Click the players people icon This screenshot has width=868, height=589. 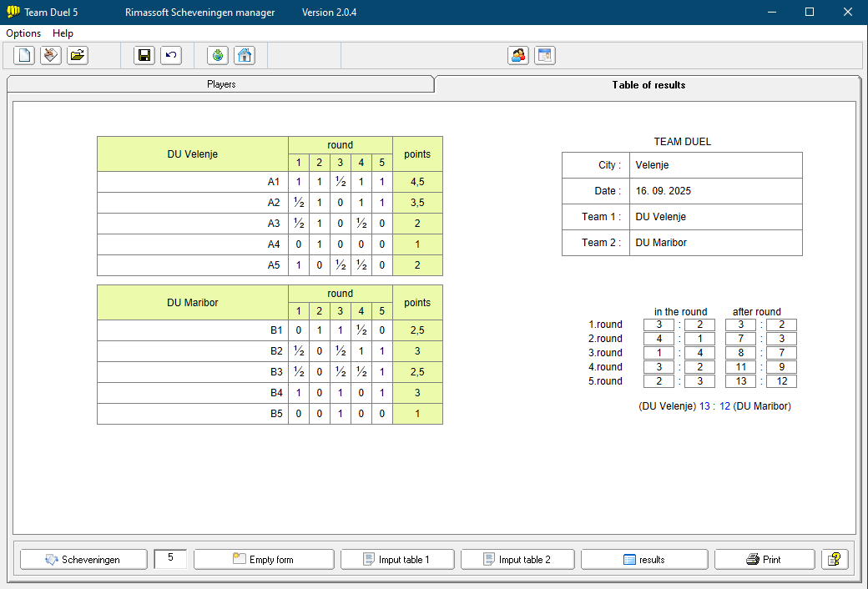(518, 56)
